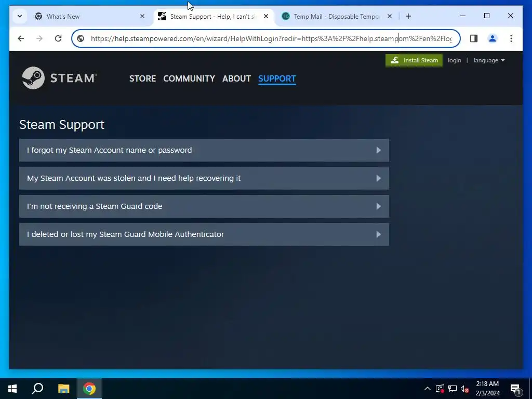Click the Chrome taskbar icon

89,389
